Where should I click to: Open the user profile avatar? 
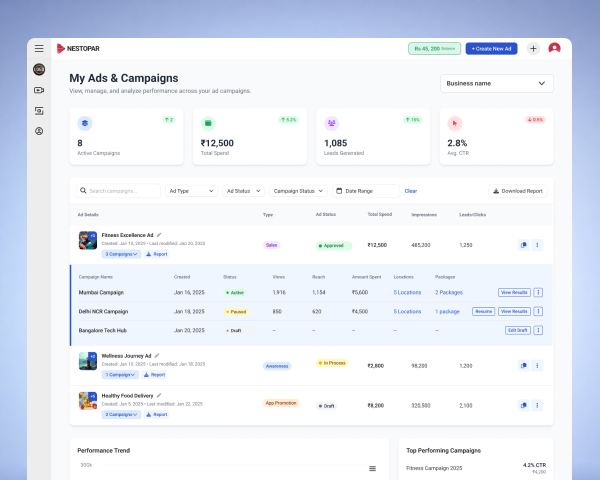point(554,48)
